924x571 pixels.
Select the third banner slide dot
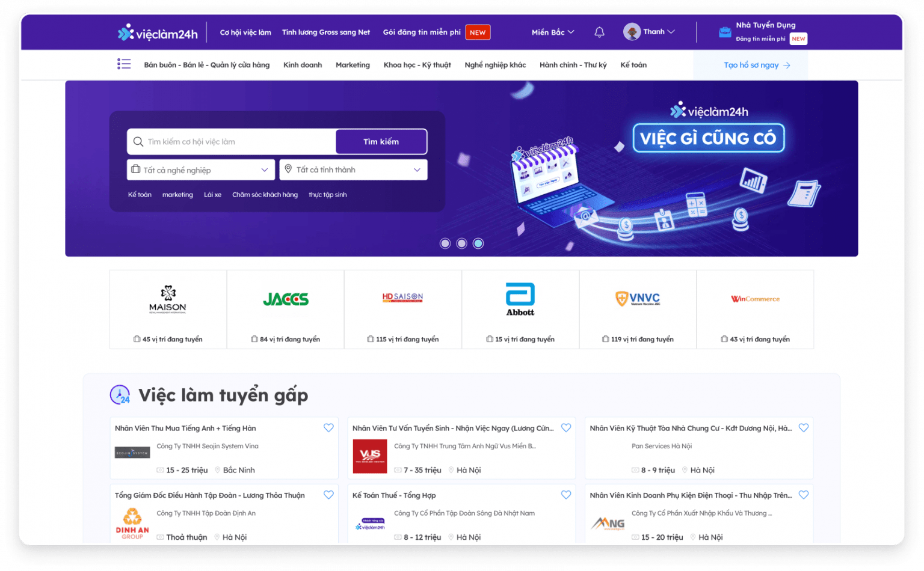[478, 243]
